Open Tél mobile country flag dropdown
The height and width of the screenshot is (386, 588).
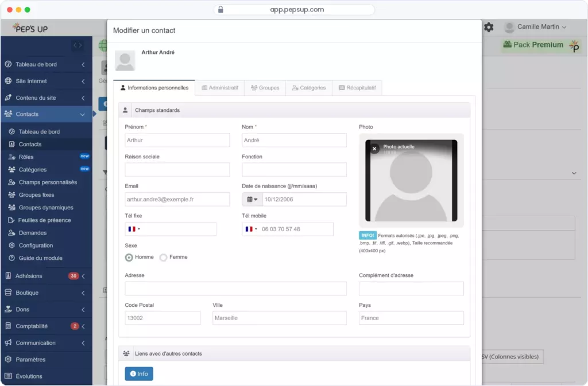click(251, 229)
